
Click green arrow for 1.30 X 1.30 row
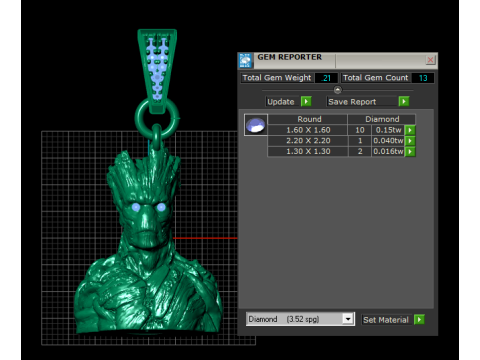[x=410, y=151]
